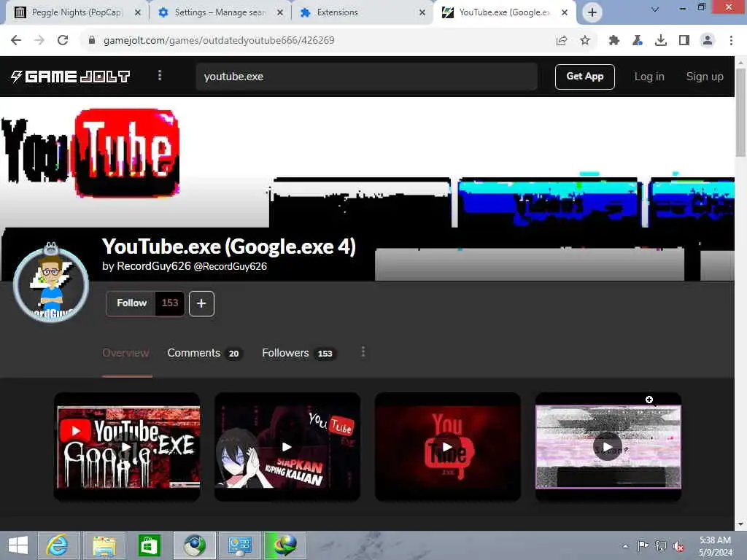Open the Control Panel taskbar icon
The image size is (747, 560).
coord(239,545)
